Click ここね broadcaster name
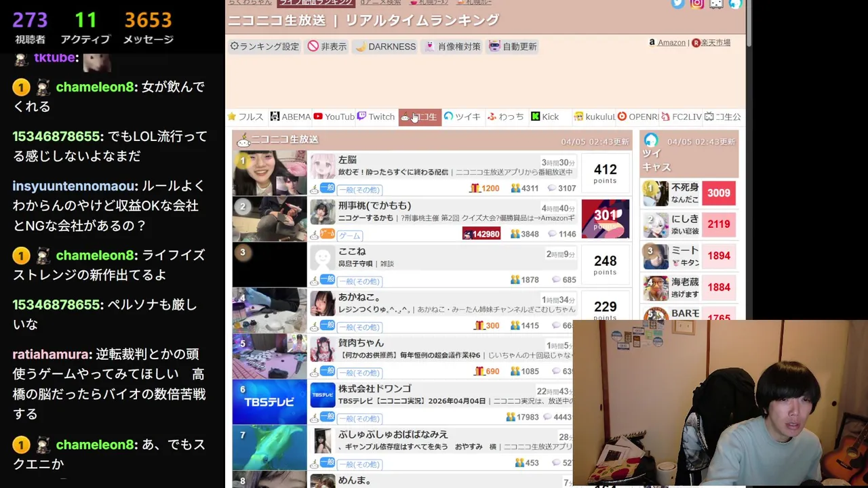 pos(352,251)
